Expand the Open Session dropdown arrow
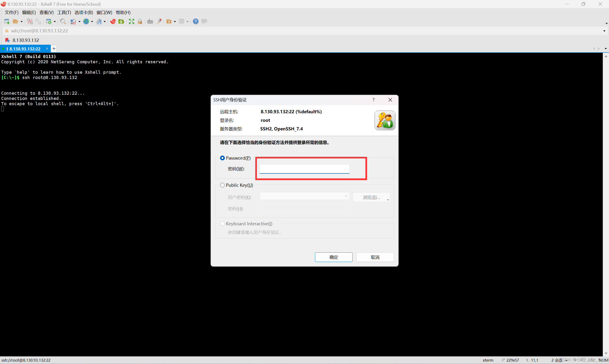Image resolution: width=609 pixels, height=364 pixels. 22,22
